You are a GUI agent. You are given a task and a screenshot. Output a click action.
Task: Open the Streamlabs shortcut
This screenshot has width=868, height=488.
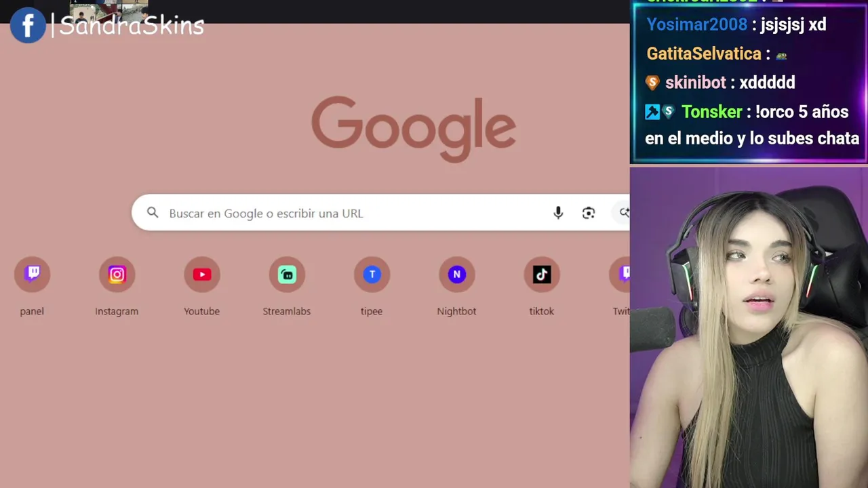pyautogui.click(x=287, y=274)
